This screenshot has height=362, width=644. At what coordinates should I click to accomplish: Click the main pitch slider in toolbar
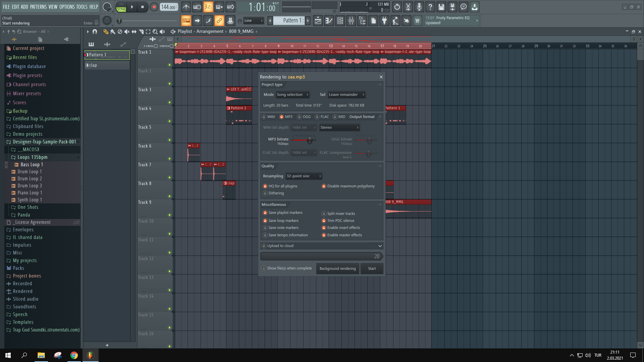tap(107, 21)
